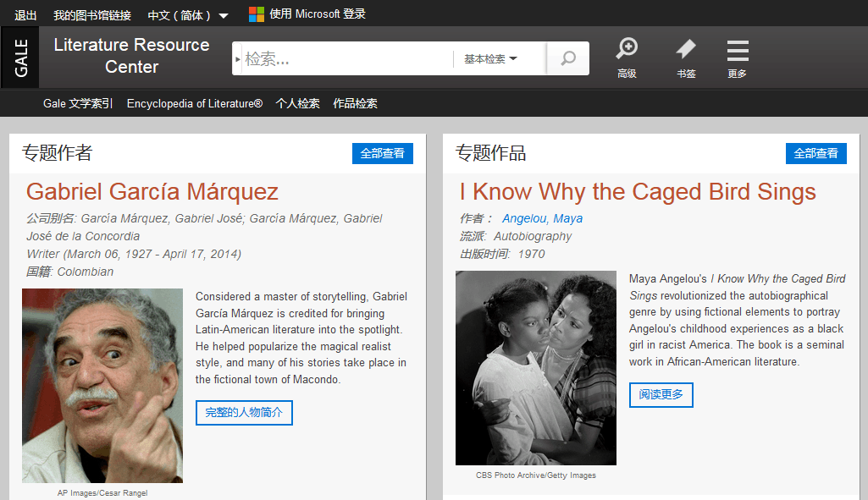
Task: Click the magnifier search submit icon
Action: pos(568,58)
